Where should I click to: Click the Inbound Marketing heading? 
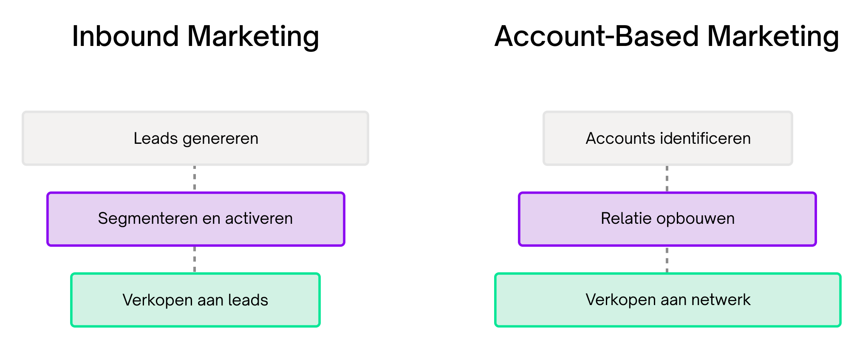(x=195, y=37)
